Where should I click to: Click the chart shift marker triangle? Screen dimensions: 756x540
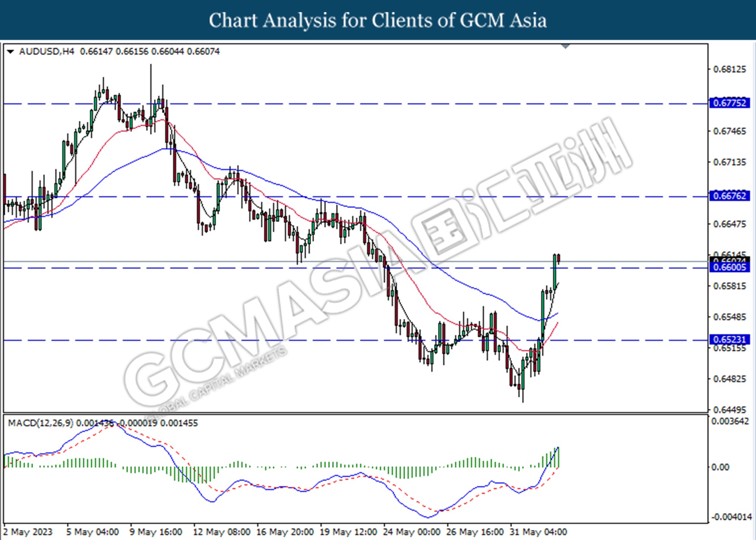pyautogui.click(x=565, y=47)
